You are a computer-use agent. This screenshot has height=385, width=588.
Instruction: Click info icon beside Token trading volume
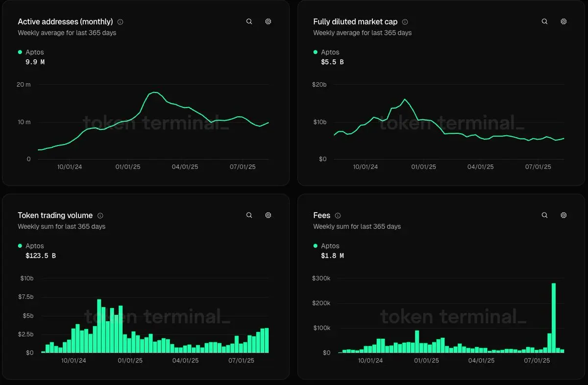100,216
